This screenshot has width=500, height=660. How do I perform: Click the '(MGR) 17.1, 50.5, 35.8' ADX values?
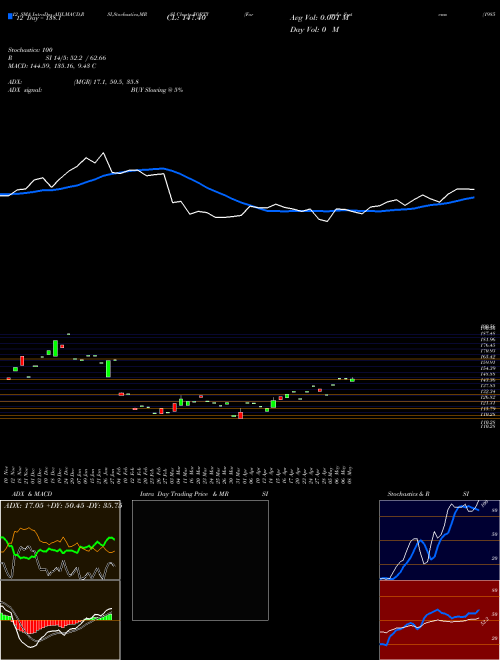tap(106, 82)
